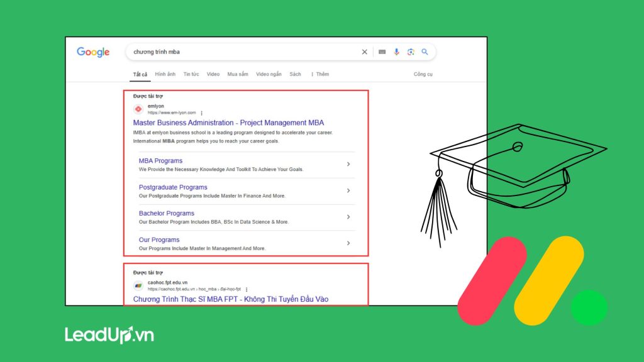The height and width of the screenshot is (362, 644).
Task: Click text "Our Programs Include Master In Management"
Action: click(x=202, y=248)
